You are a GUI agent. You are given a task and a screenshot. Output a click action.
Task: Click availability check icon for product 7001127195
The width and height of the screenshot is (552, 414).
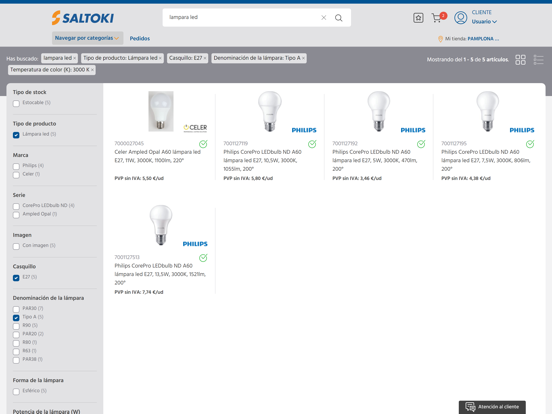click(x=530, y=144)
